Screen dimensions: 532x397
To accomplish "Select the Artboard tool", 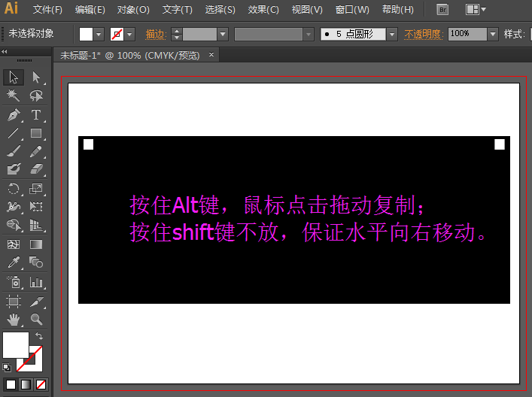I will [x=14, y=302].
